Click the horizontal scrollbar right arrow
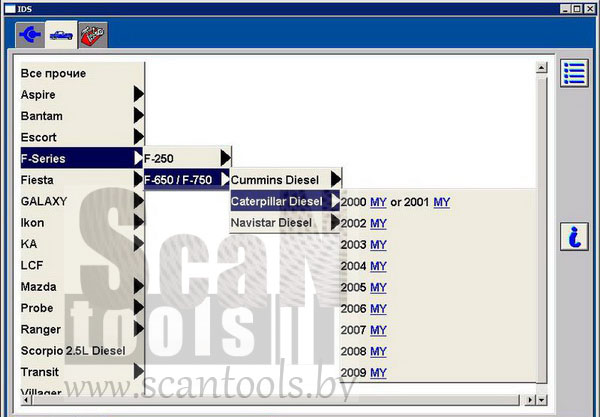600x417 pixels. click(x=530, y=400)
